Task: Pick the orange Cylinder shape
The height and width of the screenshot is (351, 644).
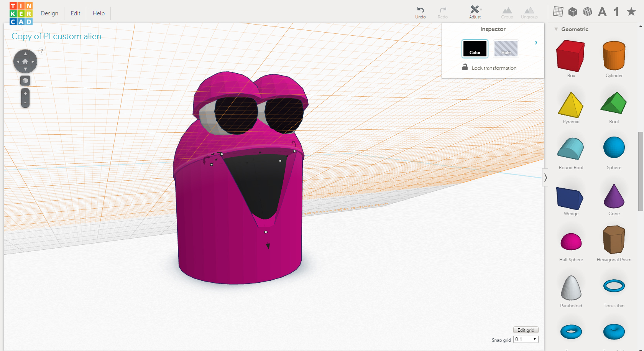Action: [x=614, y=56]
